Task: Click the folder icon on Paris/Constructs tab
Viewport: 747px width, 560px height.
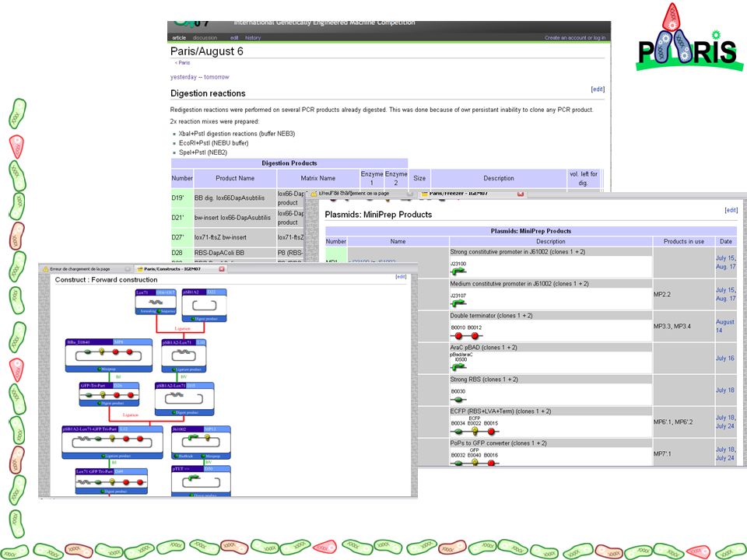Action: (x=140, y=269)
